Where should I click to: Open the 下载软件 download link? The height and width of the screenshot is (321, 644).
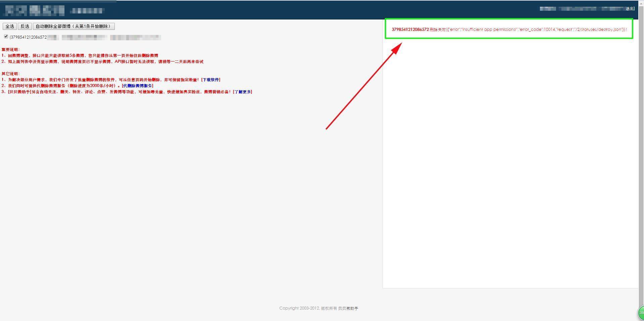click(x=211, y=80)
